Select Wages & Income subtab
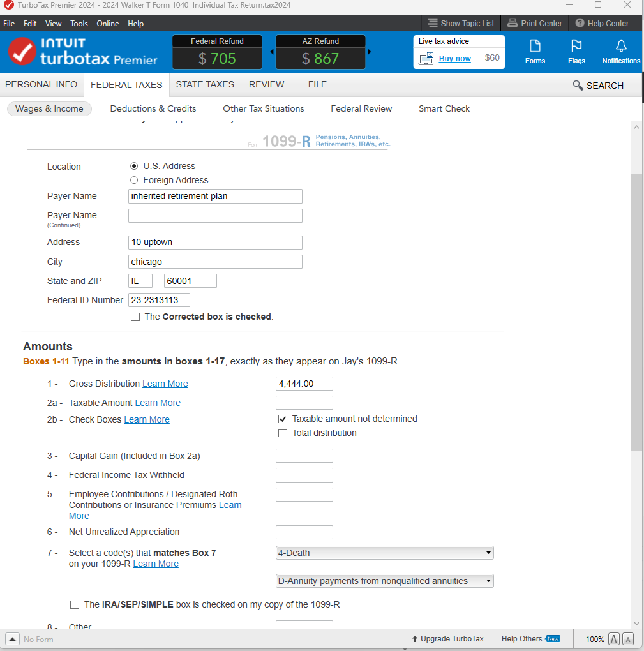The height and width of the screenshot is (651, 644). pos(49,108)
